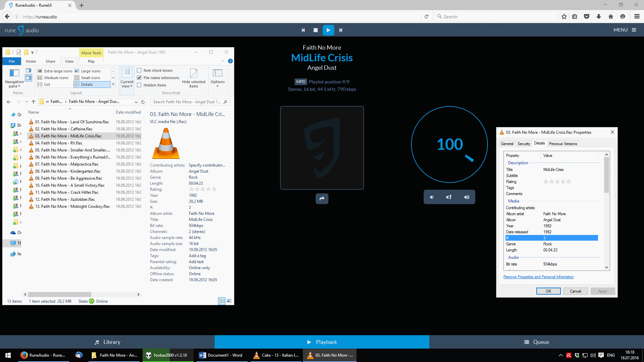
Task: Go to Firefox home page icon
Action: [x=611, y=16]
